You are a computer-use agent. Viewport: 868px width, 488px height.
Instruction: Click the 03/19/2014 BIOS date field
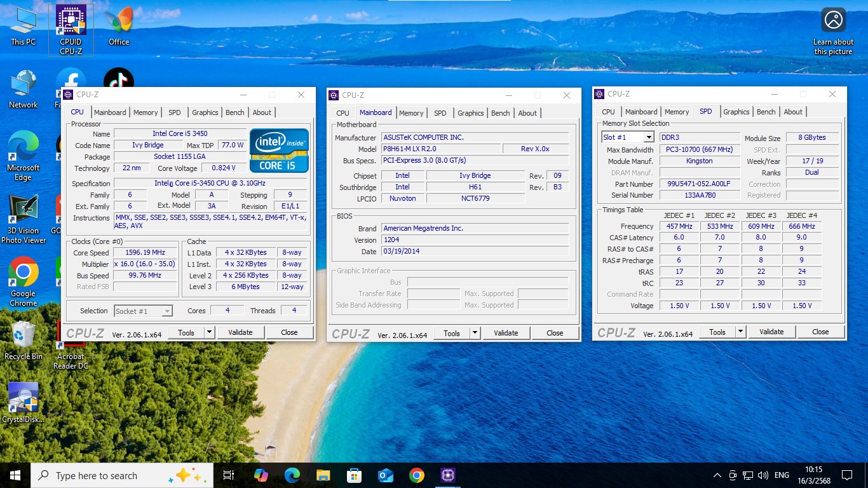[x=475, y=251]
